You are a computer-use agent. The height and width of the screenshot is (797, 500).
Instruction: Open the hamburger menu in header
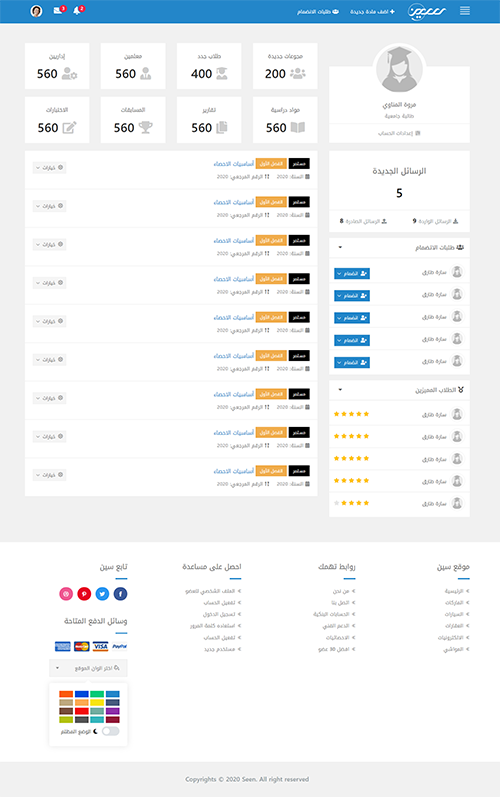[464, 11]
